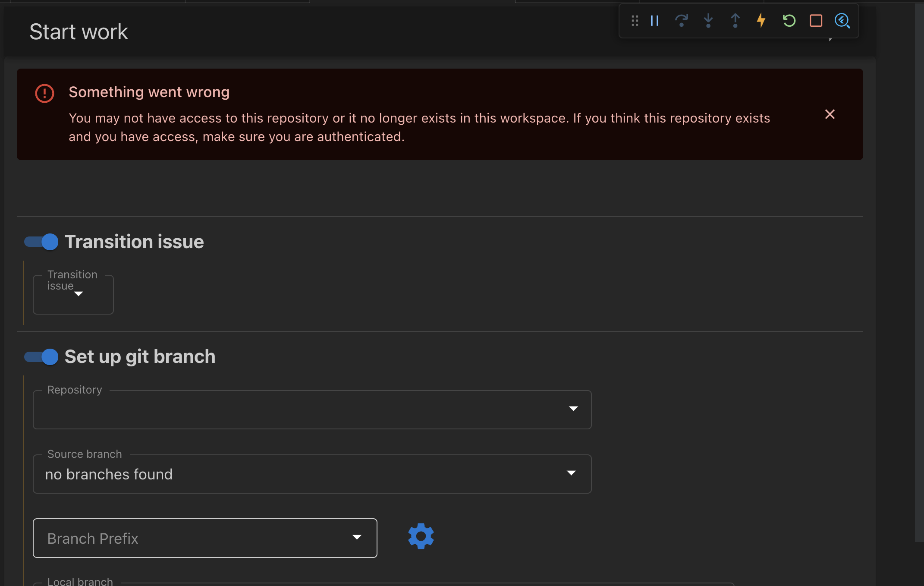The image size is (924, 586).
Task: Click the step out arrow icon
Action: click(x=735, y=20)
